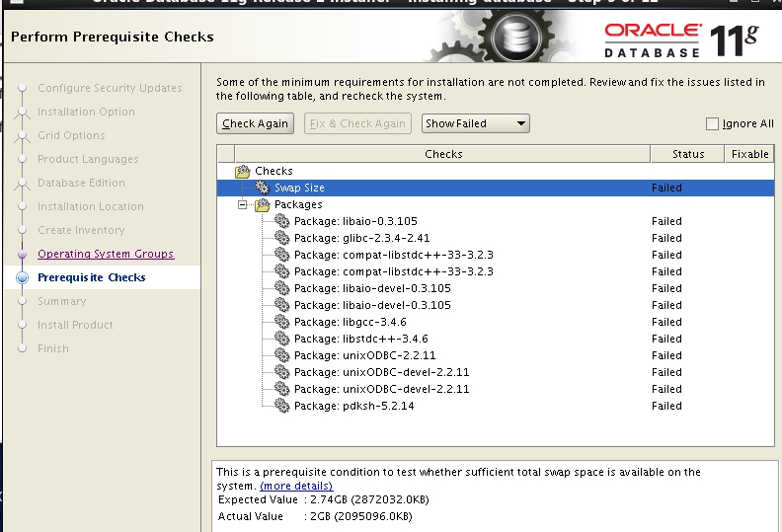782x532 pixels.
Task: Select the Swap Size check row
Action: click(496, 188)
